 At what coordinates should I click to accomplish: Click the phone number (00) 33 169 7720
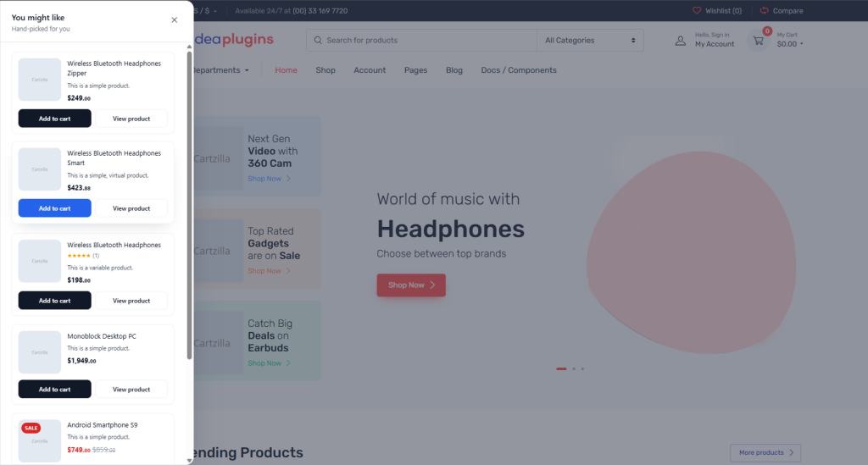[x=320, y=11]
